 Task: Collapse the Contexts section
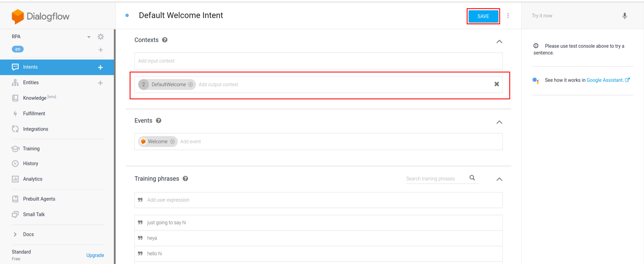tap(499, 42)
